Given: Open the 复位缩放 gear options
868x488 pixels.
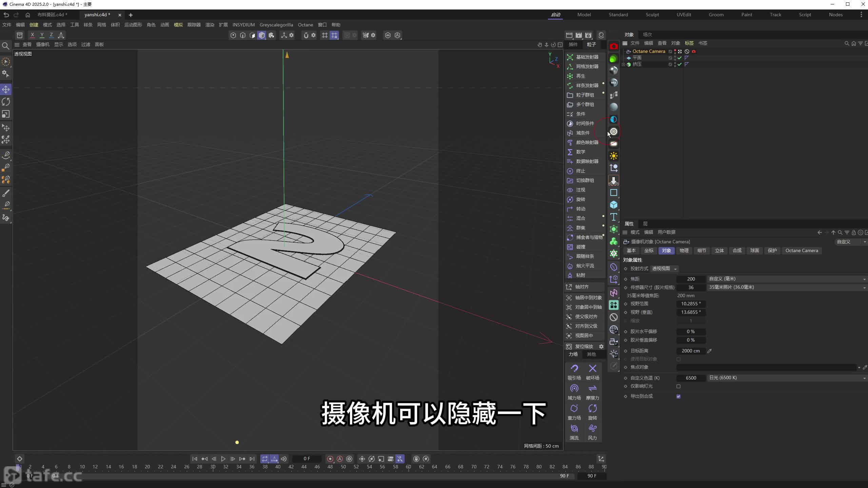Looking at the screenshot, I should pos(601,346).
